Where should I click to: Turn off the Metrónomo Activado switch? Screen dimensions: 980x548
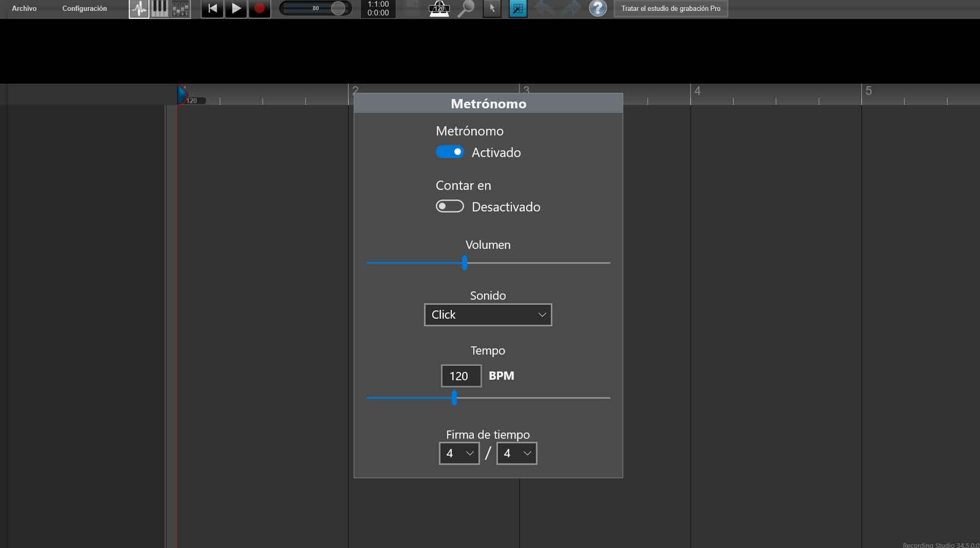point(450,152)
